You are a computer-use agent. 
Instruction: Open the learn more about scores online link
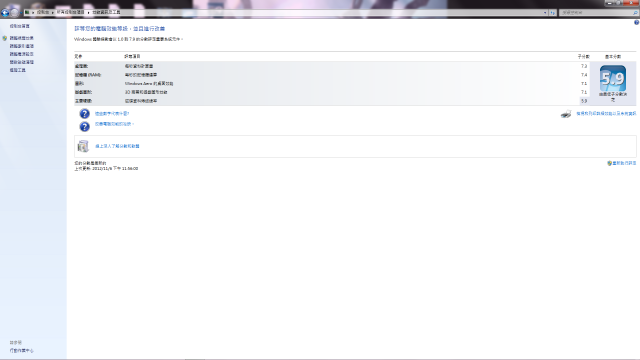[117, 146]
